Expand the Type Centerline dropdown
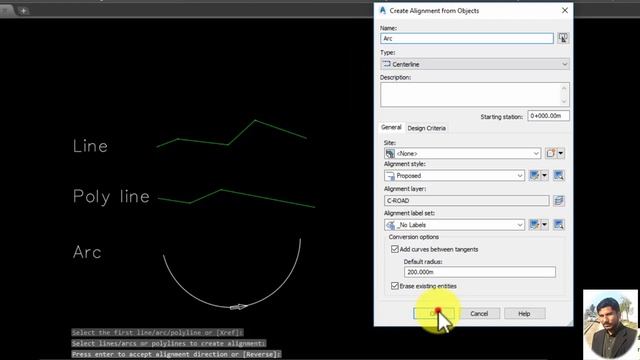The width and height of the screenshot is (640, 360). 475,64
